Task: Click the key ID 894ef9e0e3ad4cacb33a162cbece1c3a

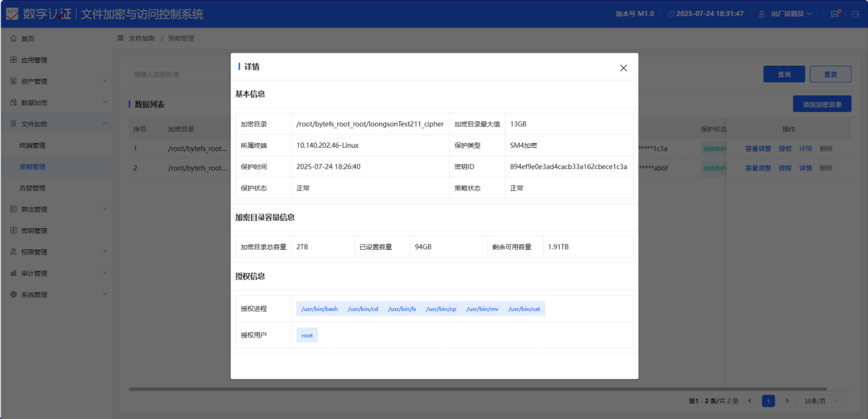Action: (568, 166)
